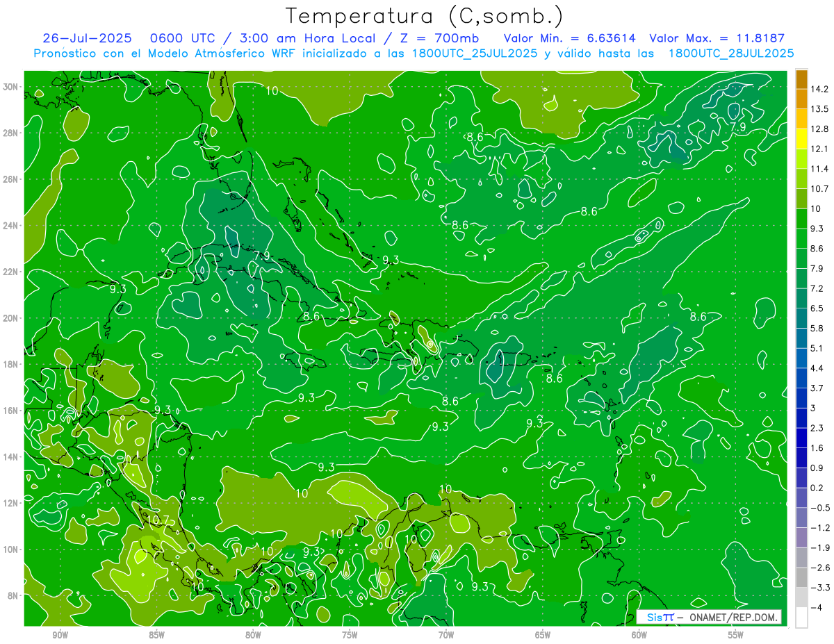
Task: Click the 5.1 value on the color scale
Action: [817, 348]
